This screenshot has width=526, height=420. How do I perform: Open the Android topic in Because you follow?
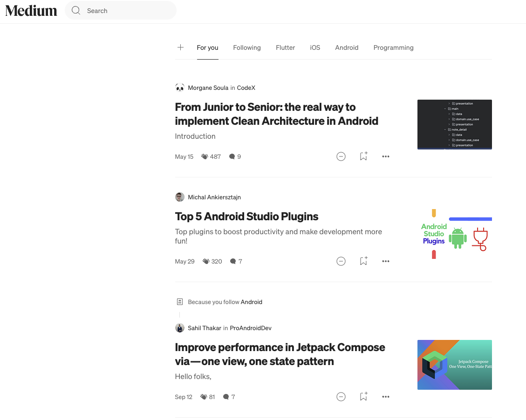252,302
